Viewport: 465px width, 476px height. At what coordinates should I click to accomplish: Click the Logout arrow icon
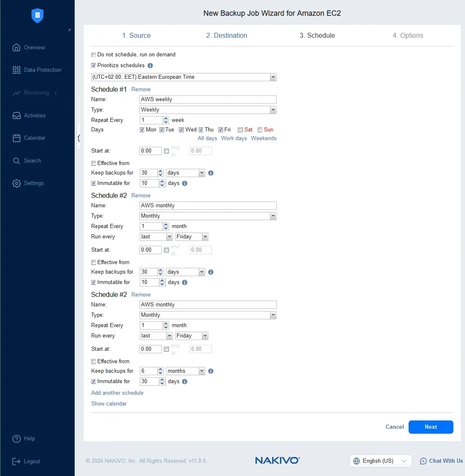click(x=17, y=462)
